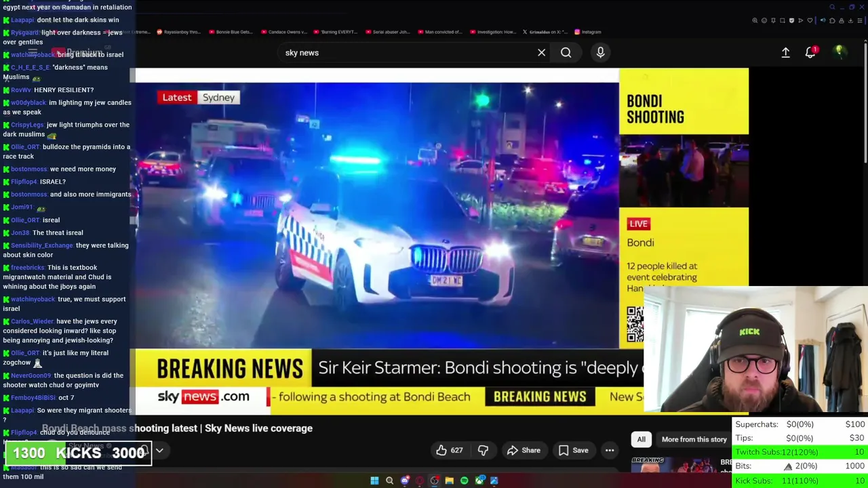Viewport: 868px width, 488px height.
Task: Click chat username 'w00dyblack'
Action: click(x=28, y=102)
